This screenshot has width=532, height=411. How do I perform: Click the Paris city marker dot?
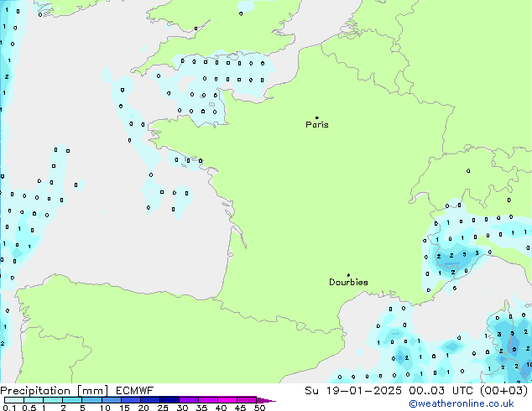click(x=316, y=118)
